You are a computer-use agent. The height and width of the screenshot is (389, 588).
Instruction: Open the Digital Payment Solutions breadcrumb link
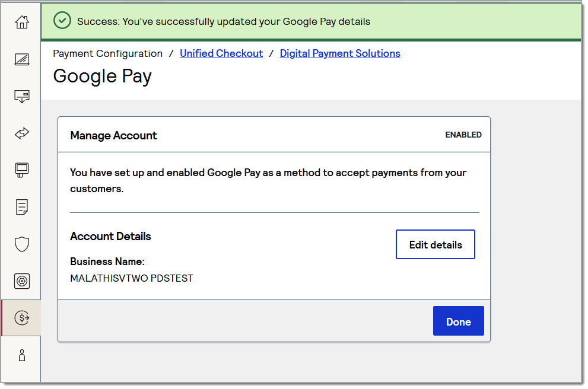(339, 53)
